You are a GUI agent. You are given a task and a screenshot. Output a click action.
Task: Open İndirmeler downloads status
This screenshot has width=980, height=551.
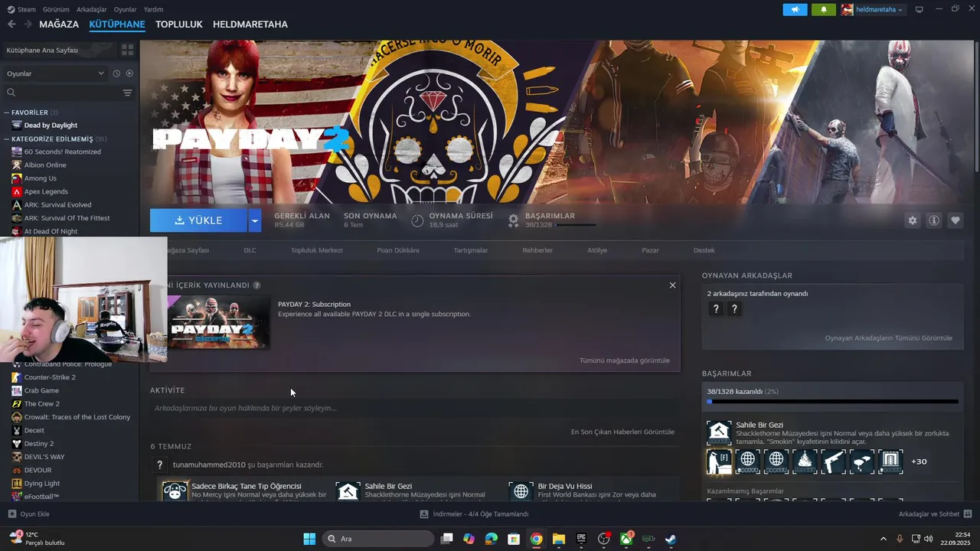click(474, 514)
